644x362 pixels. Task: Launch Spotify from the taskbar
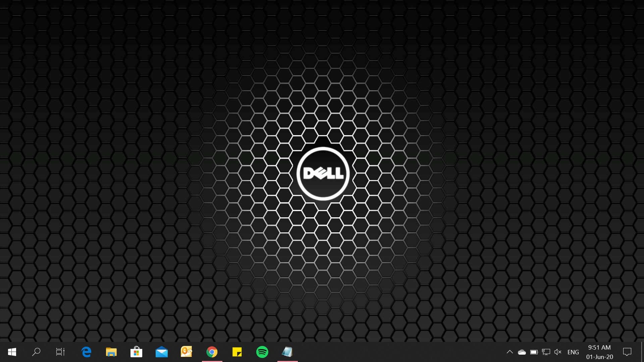pyautogui.click(x=262, y=352)
